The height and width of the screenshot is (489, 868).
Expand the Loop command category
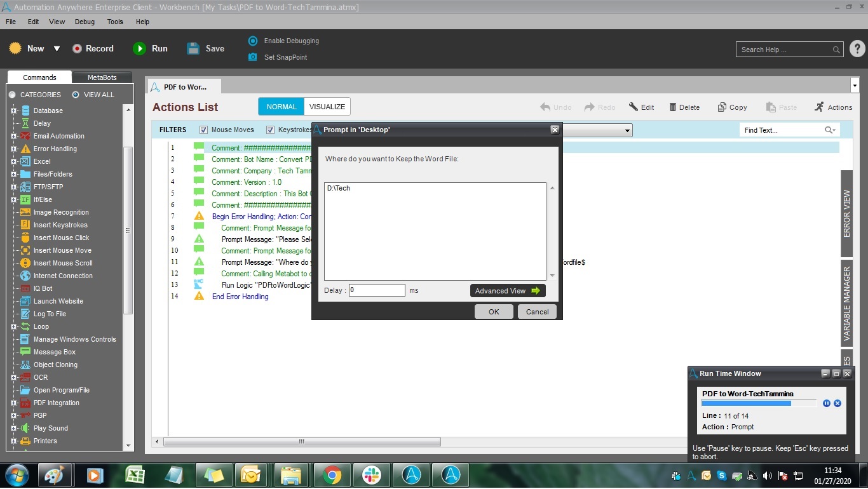(x=13, y=326)
